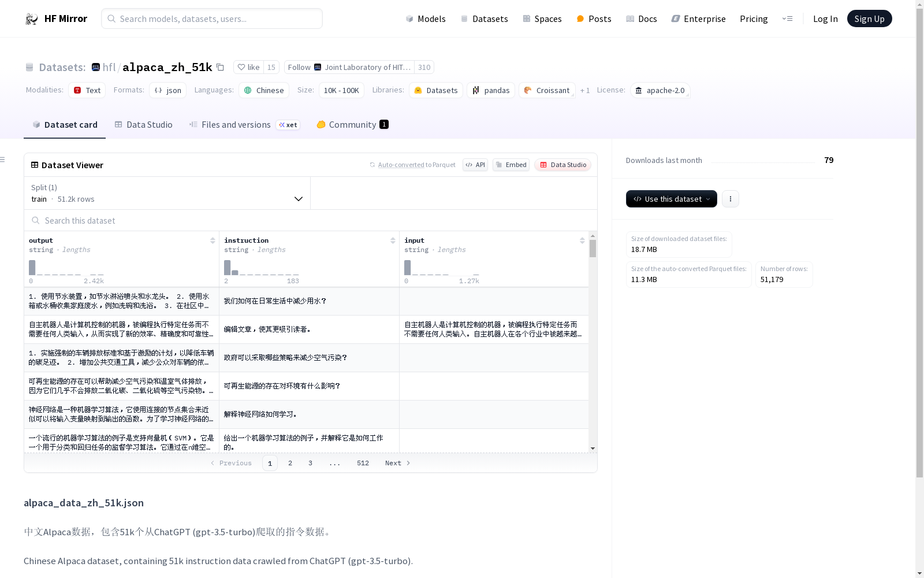The width and height of the screenshot is (924, 578).
Task: Sort the output column
Action: point(213,240)
